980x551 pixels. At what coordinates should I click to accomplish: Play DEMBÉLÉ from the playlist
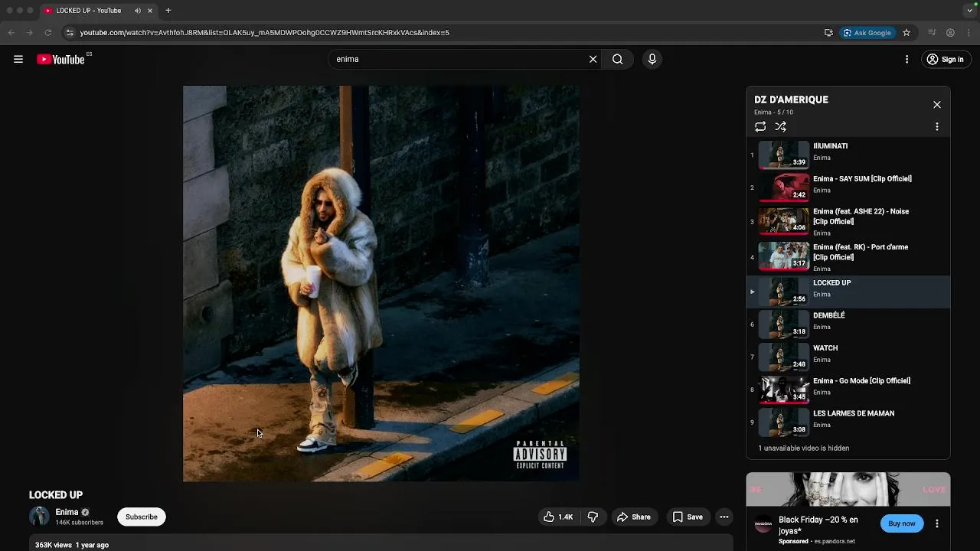848,324
